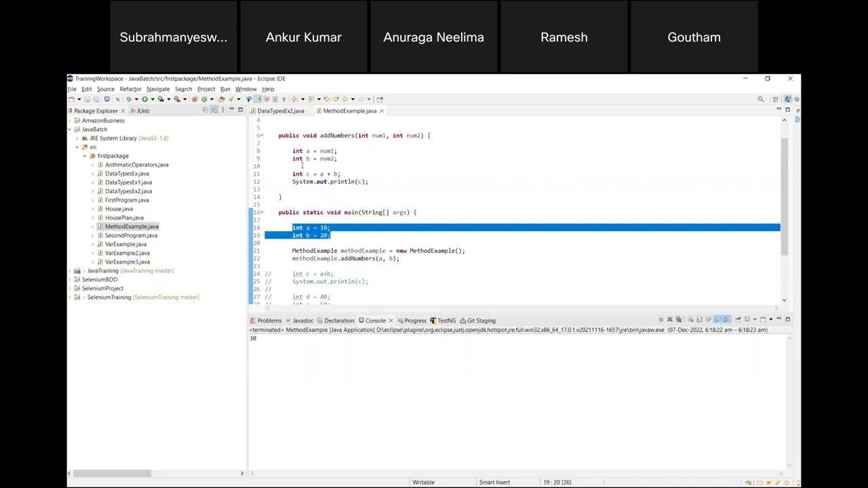Image resolution: width=868 pixels, height=488 pixels.
Task: Open the Project menu
Action: [x=206, y=89]
